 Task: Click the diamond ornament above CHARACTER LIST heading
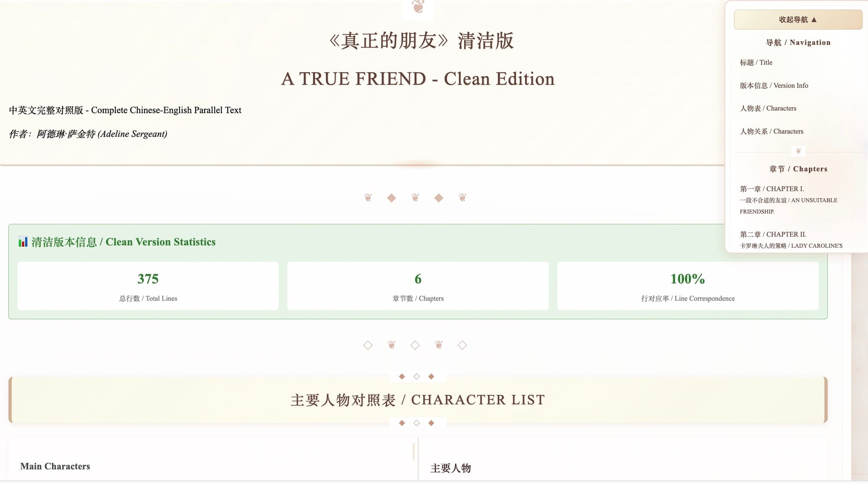point(417,376)
